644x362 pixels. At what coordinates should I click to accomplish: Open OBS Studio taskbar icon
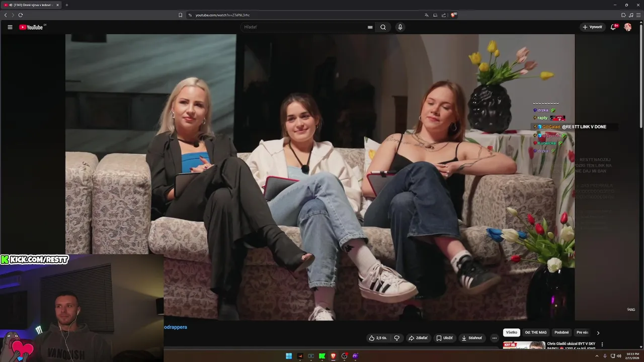point(344,356)
